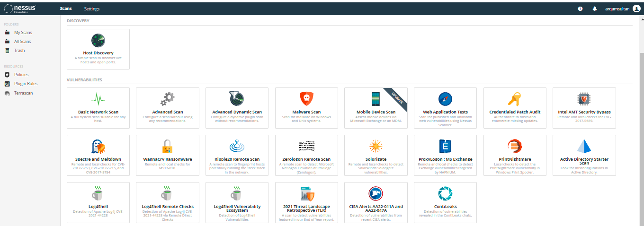This screenshot has width=644, height=226.
Task: Open the CISA Alerts eagle seal icon
Action: click(376, 193)
